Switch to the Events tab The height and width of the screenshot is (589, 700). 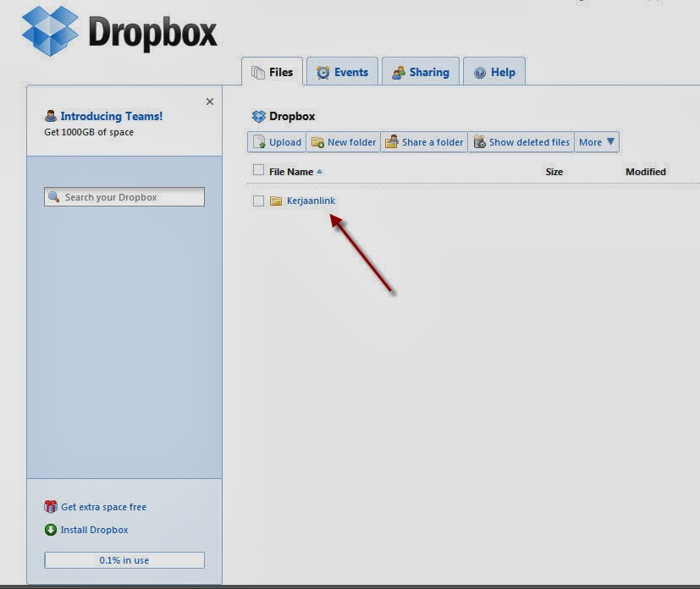342,72
